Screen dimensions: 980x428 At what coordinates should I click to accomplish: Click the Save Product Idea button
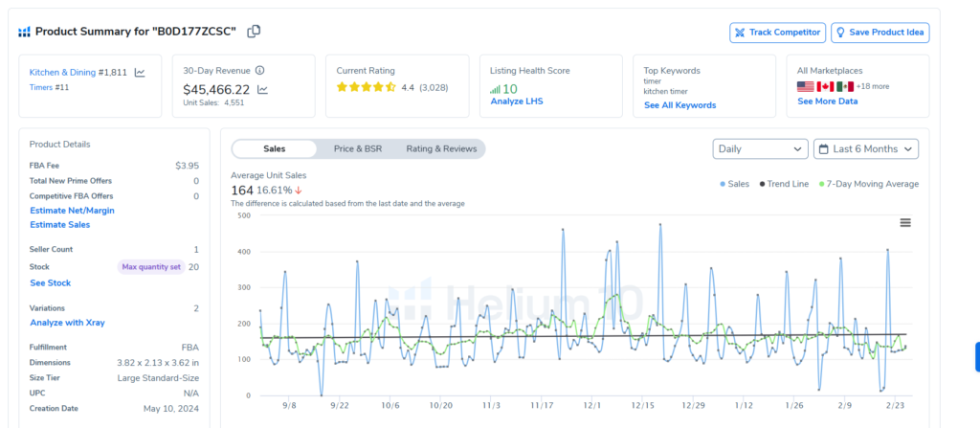click(x=880, y=33)
